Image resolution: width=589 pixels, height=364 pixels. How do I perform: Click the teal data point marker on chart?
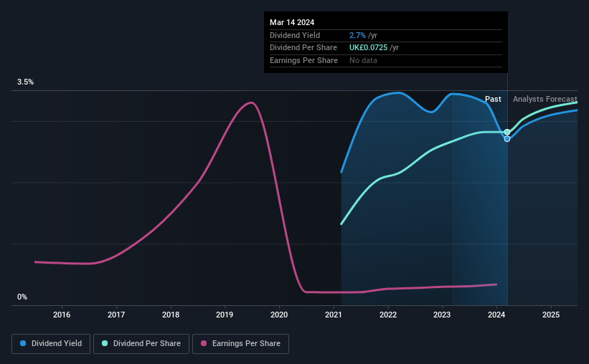(x=507, y=132)
